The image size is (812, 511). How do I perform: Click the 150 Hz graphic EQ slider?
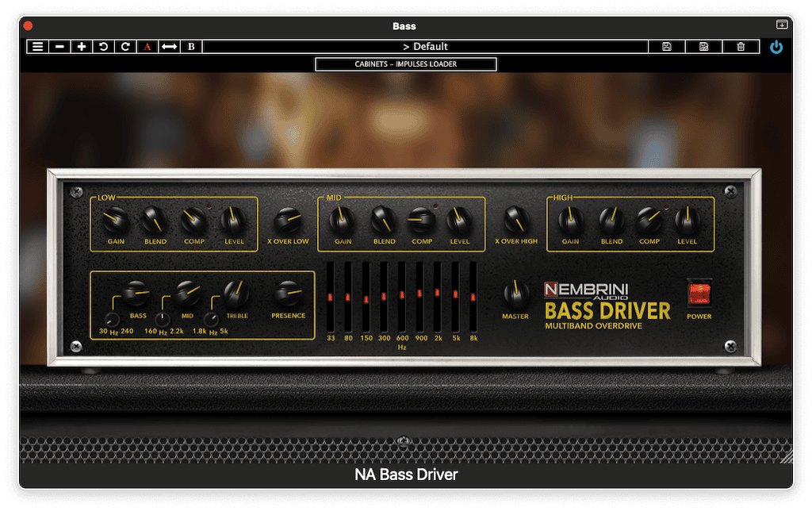pyautogui.click(x=366, y=298)
